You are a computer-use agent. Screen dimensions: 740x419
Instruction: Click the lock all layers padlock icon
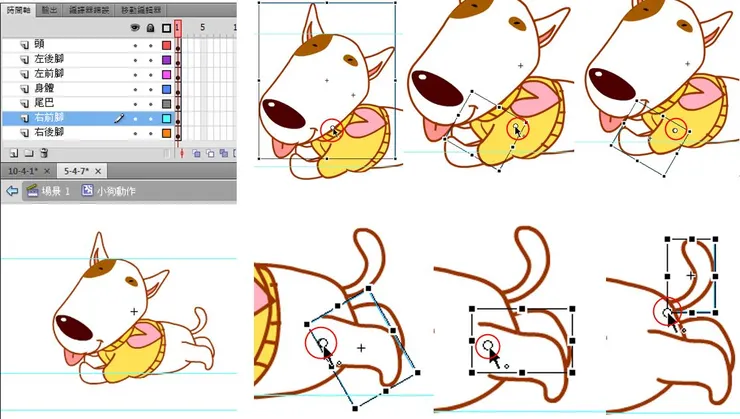tap(150, 28)
